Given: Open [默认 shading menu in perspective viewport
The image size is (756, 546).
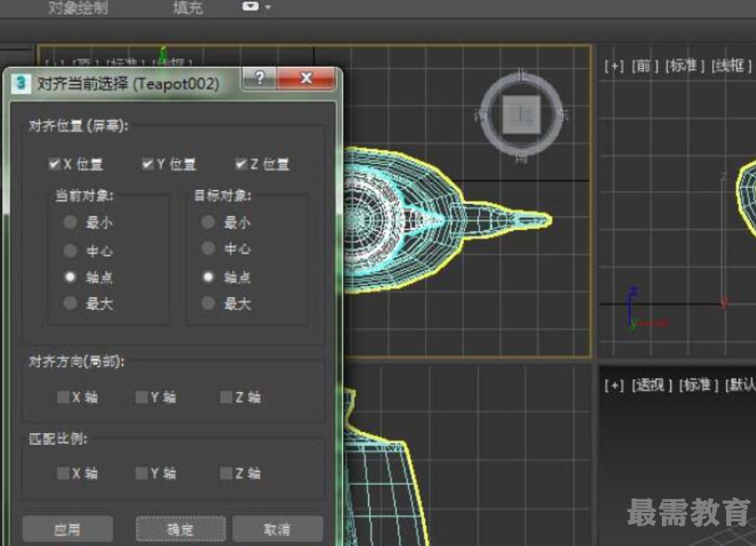Looking at the screenshot, I should (740, 385).
